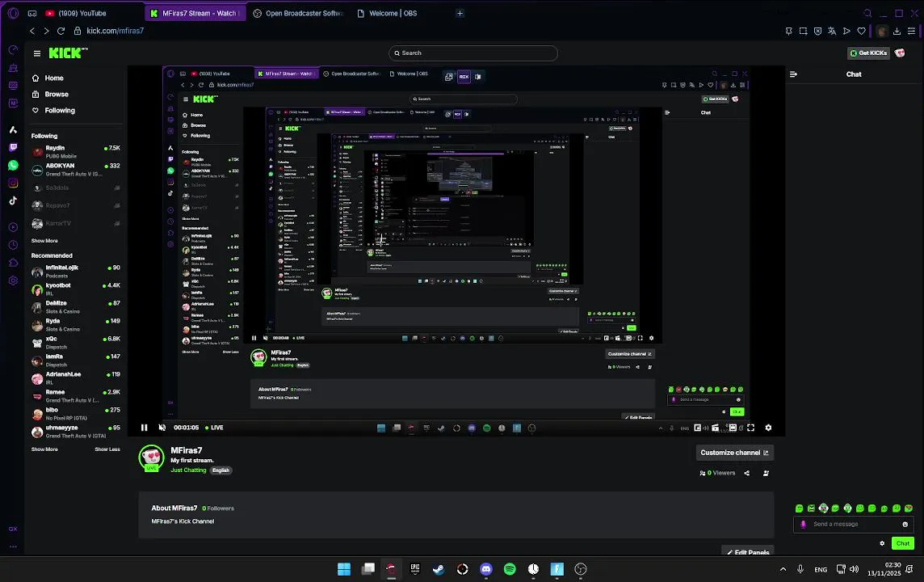Open the ad blocker shield icon
Viewport: 924px width, 582px height.
(x=817, y=31)
